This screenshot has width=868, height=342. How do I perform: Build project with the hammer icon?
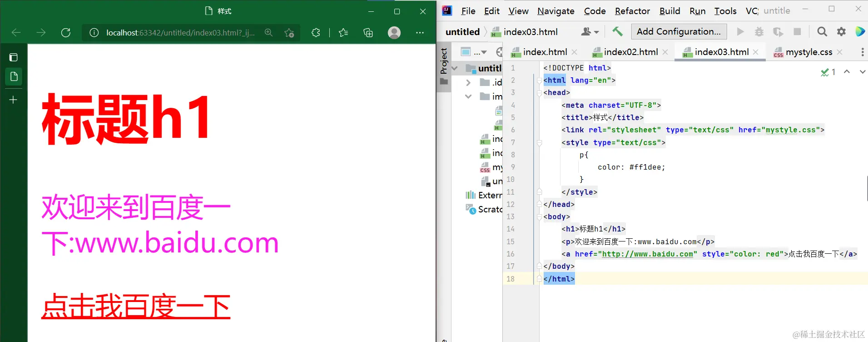[x=617, y=31]
